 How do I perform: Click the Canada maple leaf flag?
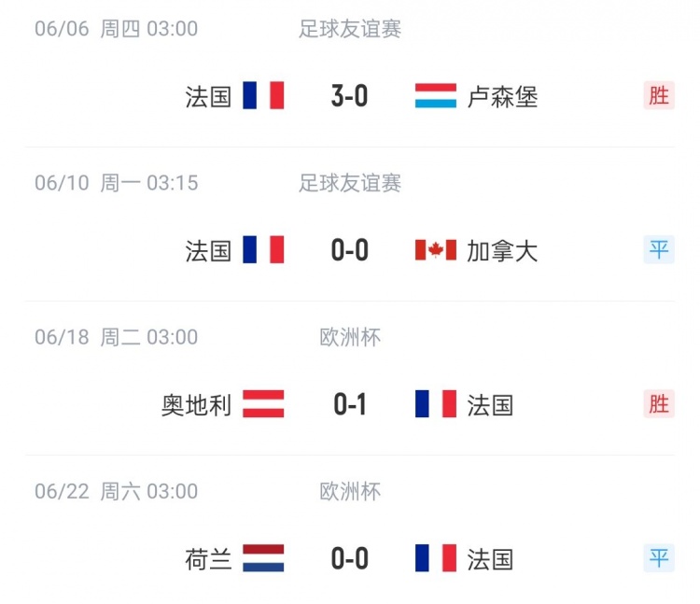coord(436,250)
